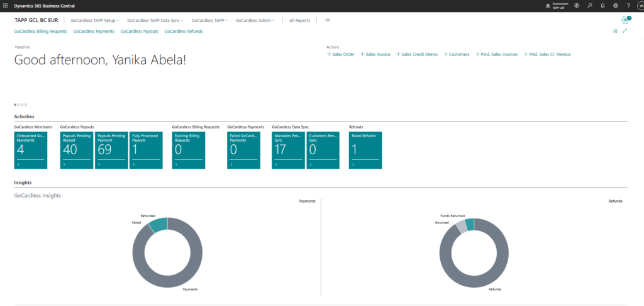The width and height of the screenshot is (644, 306).
Task: Create a new Sales Invoice
Action: click(375, 54)
